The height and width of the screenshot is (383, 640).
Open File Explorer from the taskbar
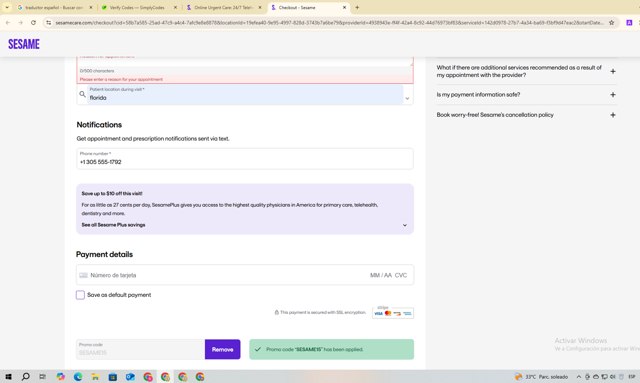tap(96, 376)
